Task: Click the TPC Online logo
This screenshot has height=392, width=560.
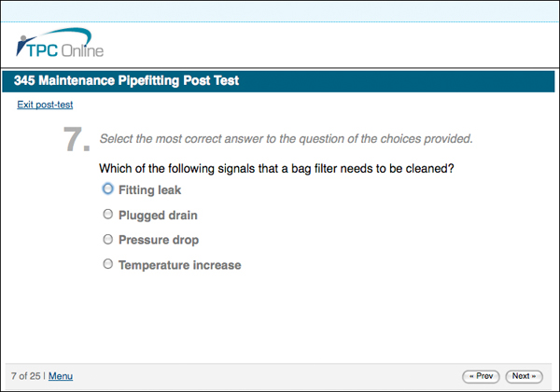Action: pyautogui.click(x=61, y=47)
